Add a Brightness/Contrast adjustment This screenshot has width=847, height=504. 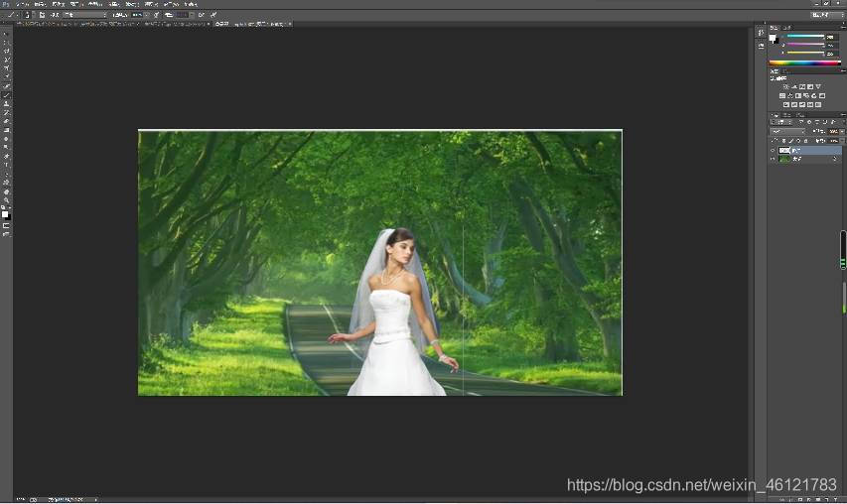pyautogui.click(x=786, y=86)
